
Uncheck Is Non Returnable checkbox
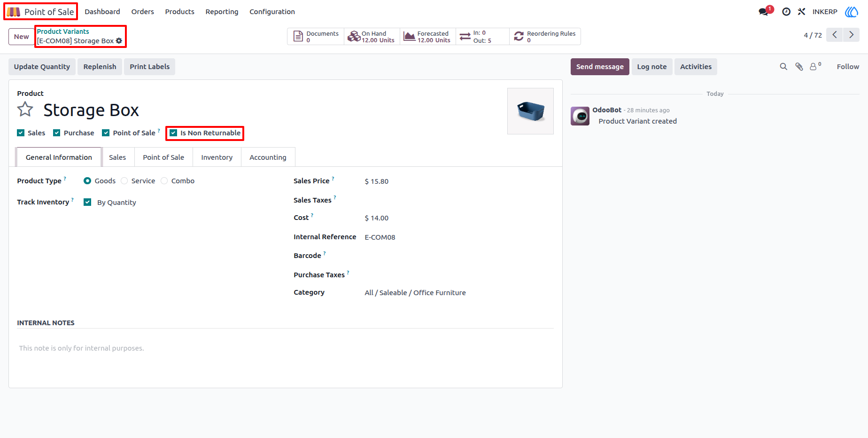(x=173, y=133)
